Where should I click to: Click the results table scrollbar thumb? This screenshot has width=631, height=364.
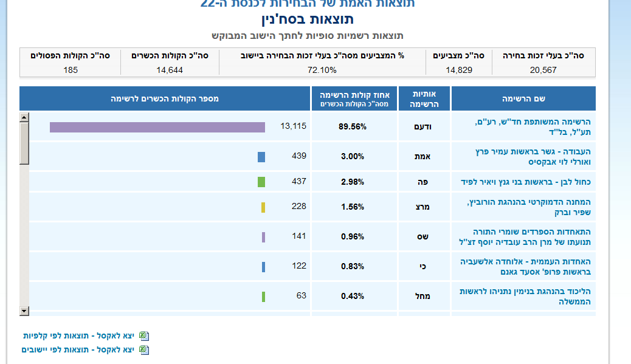(x=24, y=143)
